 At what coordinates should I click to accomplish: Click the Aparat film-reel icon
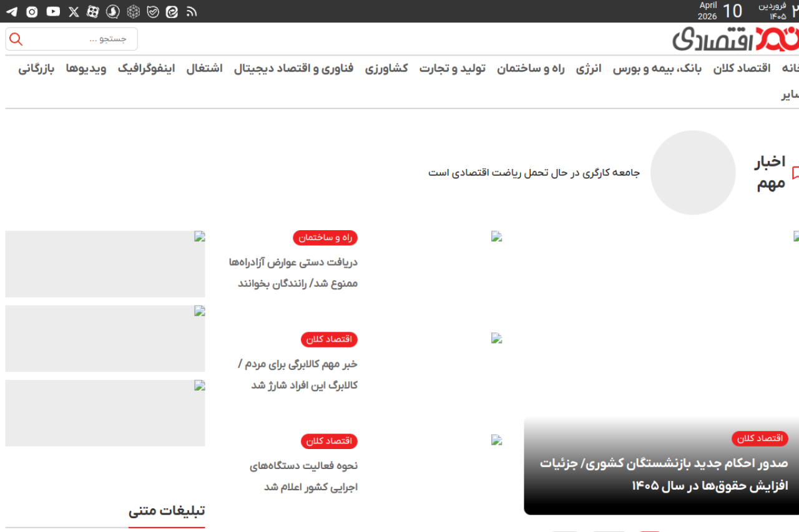coord(93,11)
